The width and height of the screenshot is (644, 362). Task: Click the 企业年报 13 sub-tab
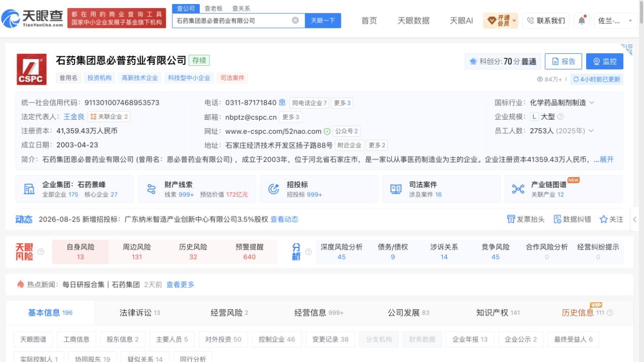pyautogui.click(x=470, y=340)
